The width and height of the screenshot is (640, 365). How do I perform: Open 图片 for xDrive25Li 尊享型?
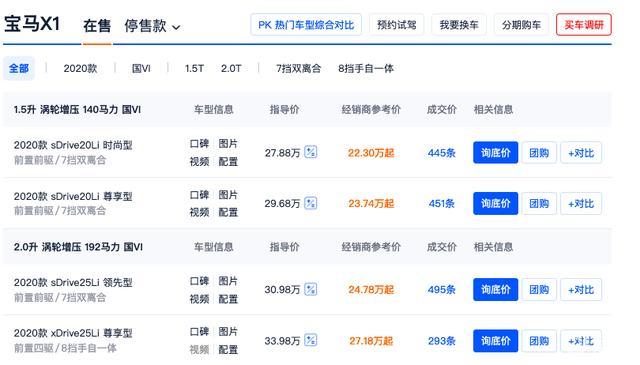pos(228,332)
